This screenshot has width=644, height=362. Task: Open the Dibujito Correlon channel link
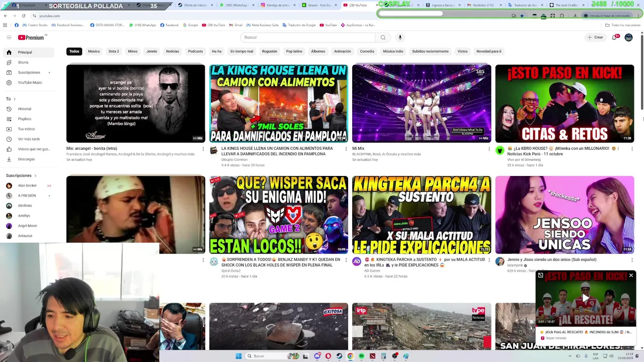pos(234,159)
